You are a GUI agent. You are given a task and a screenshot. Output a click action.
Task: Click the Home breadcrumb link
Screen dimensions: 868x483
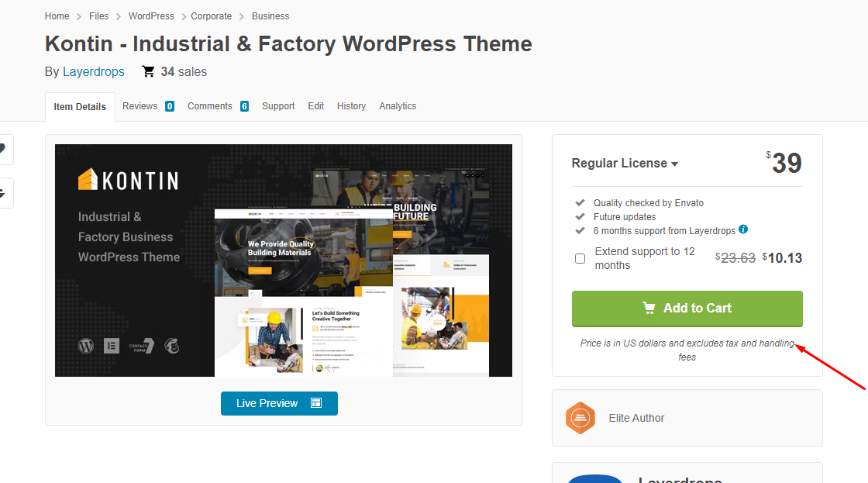tap(57, 16)
